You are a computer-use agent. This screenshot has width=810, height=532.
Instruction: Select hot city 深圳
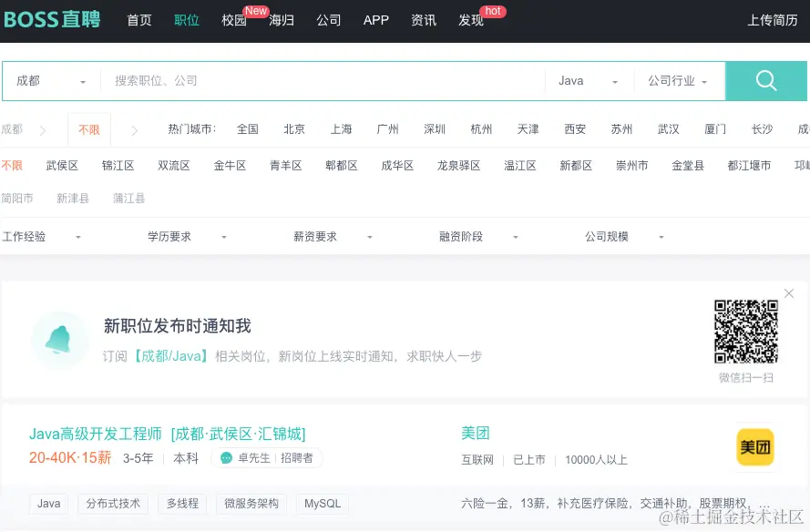(435, 129)
